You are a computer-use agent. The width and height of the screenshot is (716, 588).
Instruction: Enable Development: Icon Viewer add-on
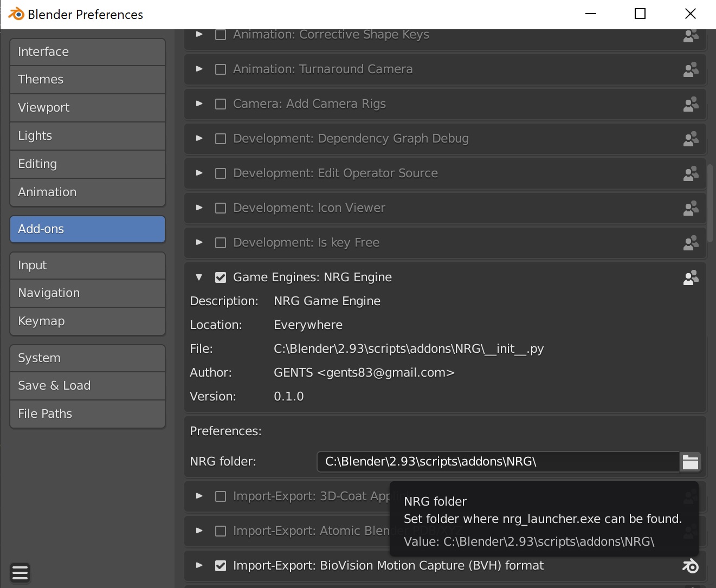(x=221, y=208)
